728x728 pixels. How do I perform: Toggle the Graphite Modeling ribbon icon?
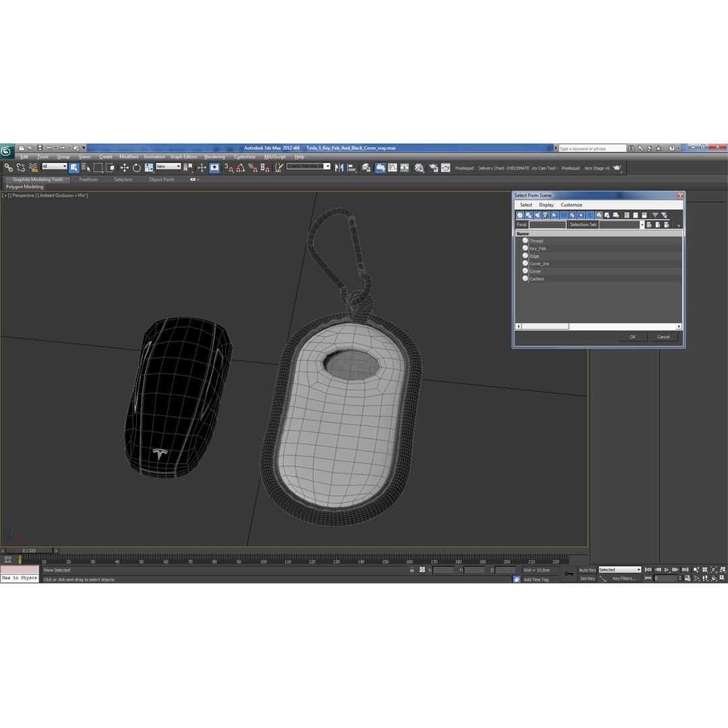click(380, 168)
